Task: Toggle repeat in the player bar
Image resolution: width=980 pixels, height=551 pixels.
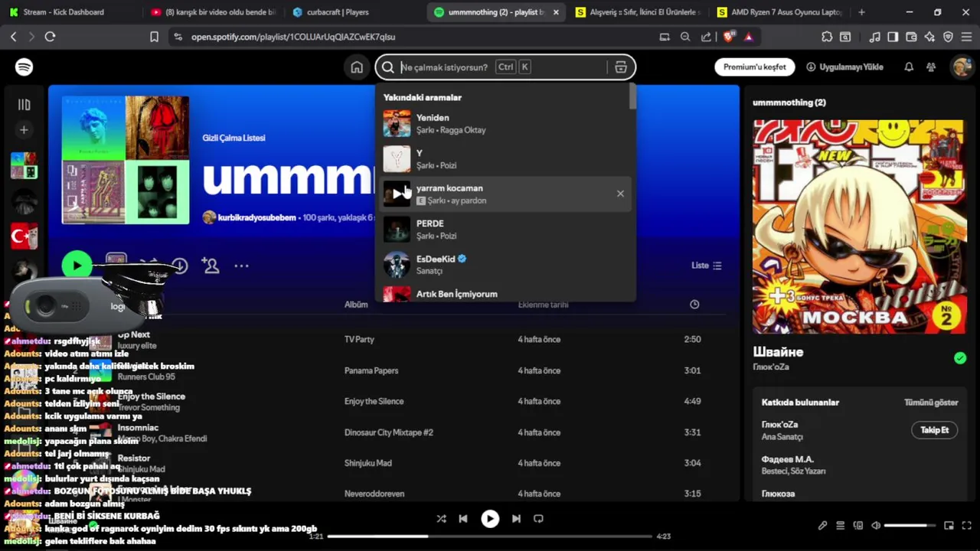Action: tap(538, 519)
